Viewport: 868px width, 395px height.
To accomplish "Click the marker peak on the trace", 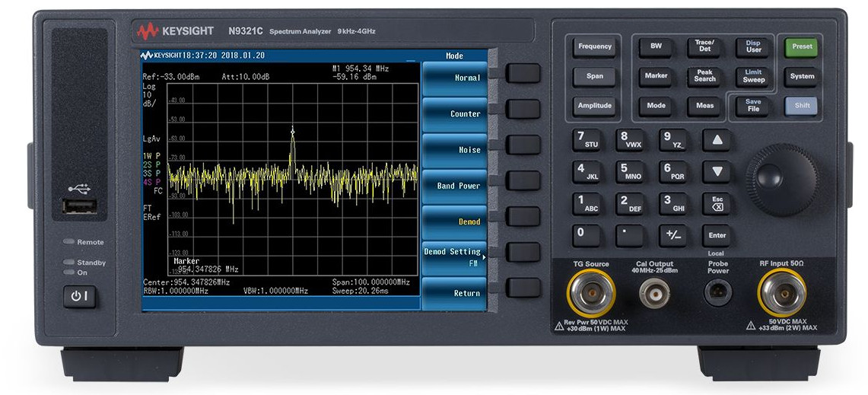I will coord(292,132).
